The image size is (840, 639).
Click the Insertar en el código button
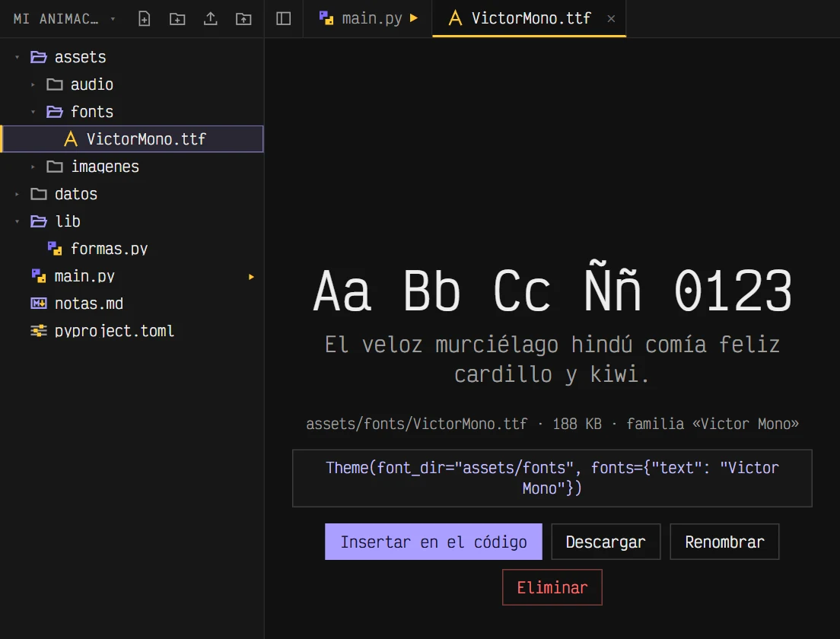(x=434, y=542)
